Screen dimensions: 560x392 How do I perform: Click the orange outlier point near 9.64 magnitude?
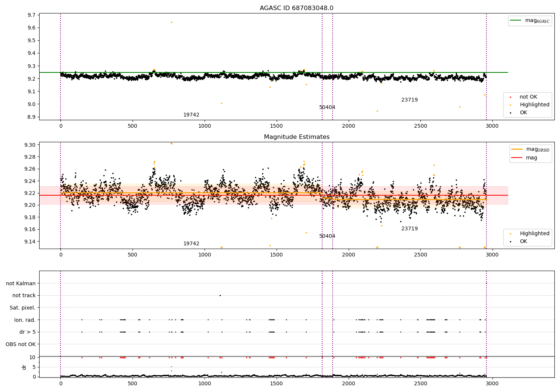(171, 22)
